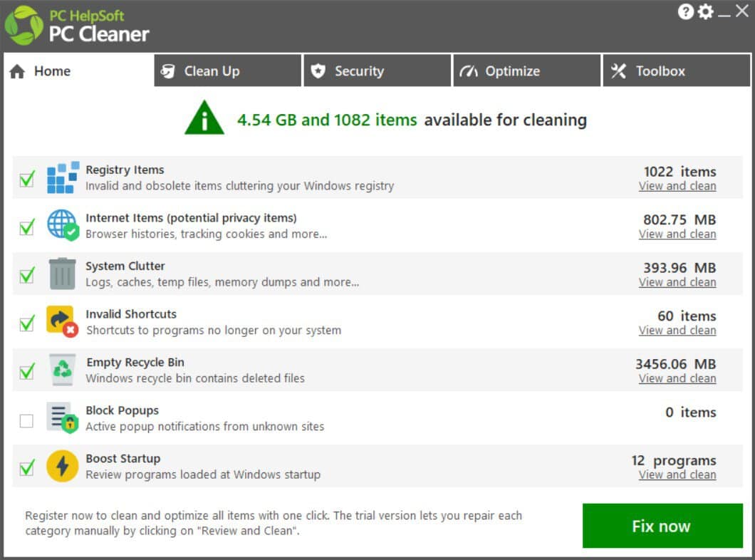755x560 pixels.
Task: Click 'Invalid and obsolete items cluttering' description
Action: [240, 187]
